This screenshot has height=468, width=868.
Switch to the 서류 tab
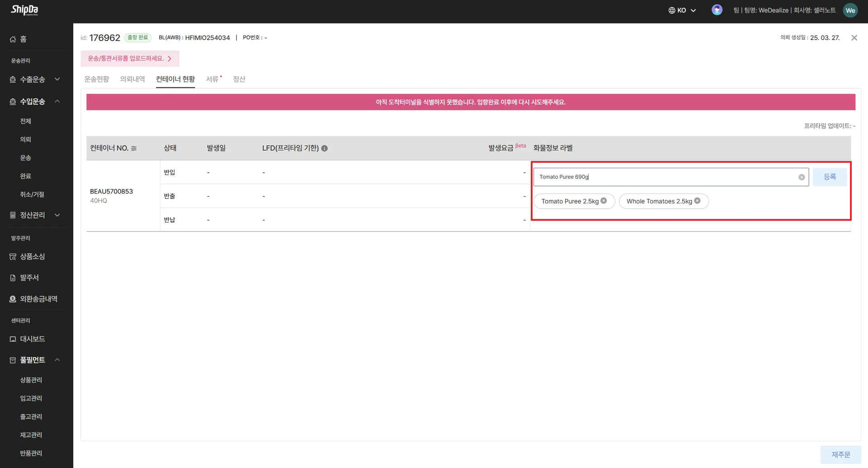pos(212,79)
